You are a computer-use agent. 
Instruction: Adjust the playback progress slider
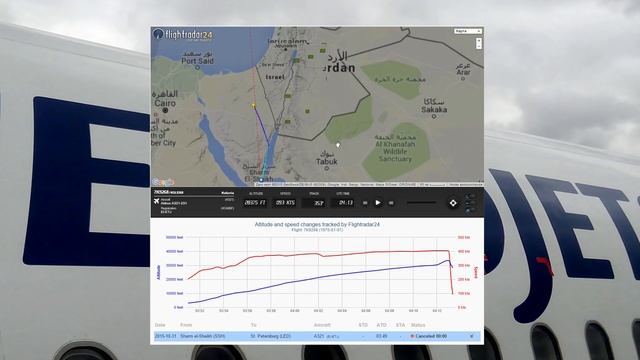point(422,202)
